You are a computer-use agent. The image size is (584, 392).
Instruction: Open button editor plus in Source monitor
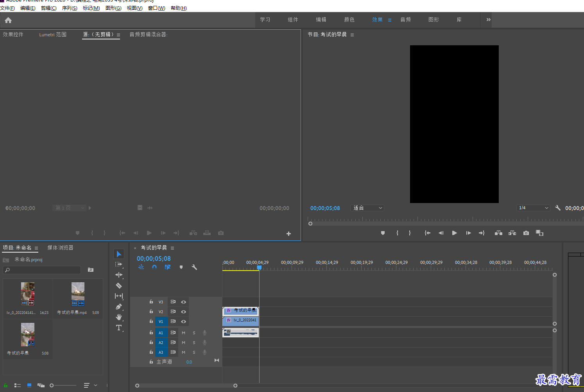tap(288, 233)
